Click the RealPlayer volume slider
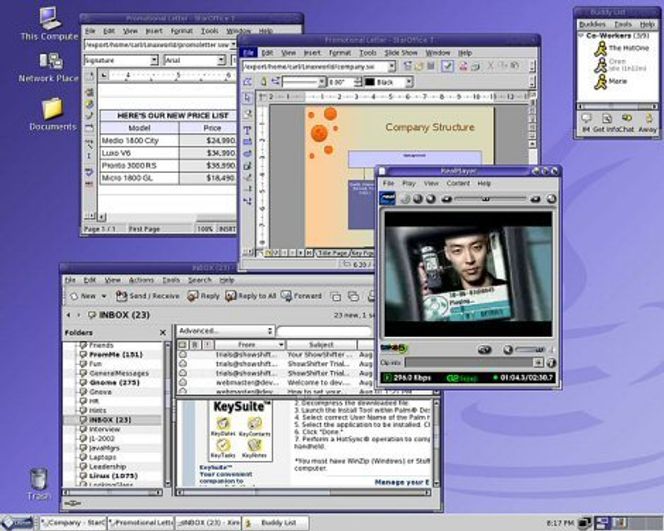The width and height of the screenshot is (664, 531). pyautogui.click(x=539, y=349)
